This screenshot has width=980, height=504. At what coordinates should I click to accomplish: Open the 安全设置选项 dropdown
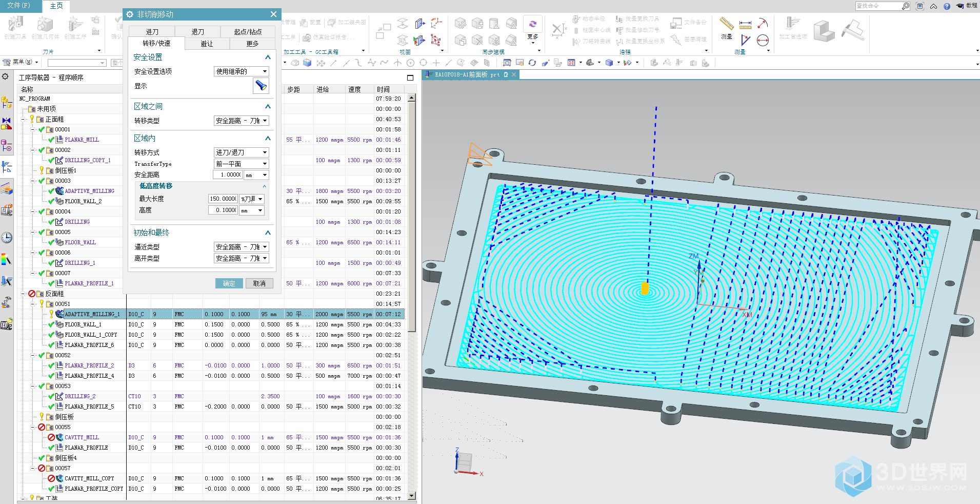click(241, 71)
